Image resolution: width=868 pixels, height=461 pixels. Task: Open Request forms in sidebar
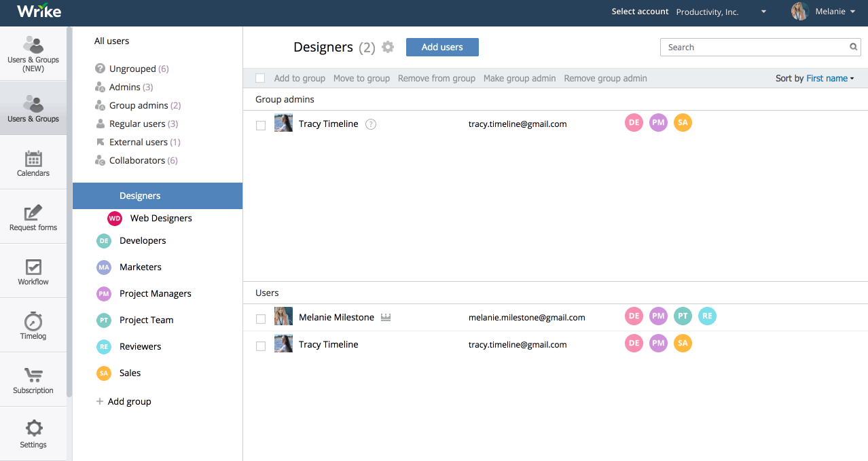33,216
